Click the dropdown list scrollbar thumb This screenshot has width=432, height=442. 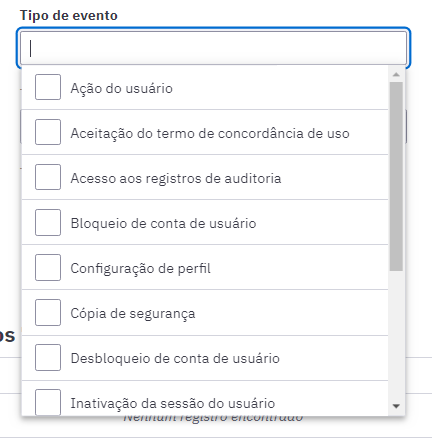[x=396, y=176]
